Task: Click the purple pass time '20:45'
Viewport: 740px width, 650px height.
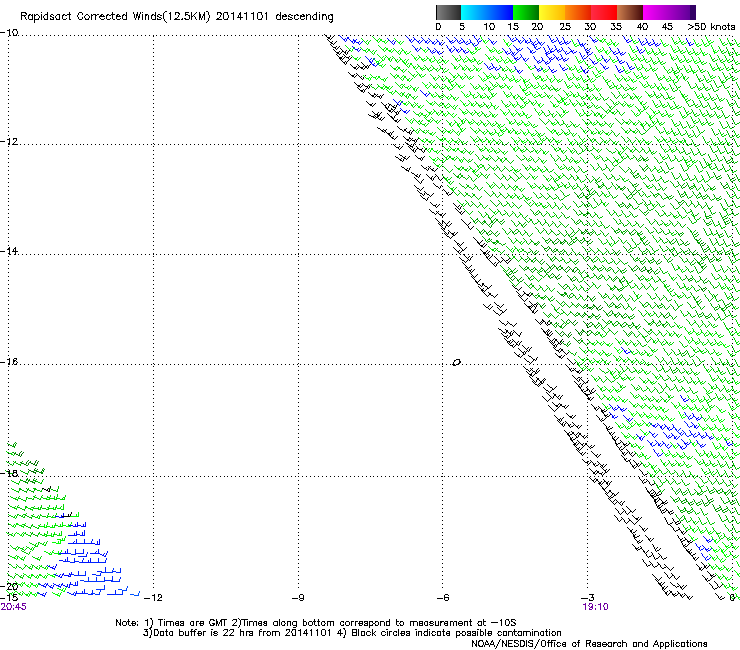Action: tap(14, 607)
